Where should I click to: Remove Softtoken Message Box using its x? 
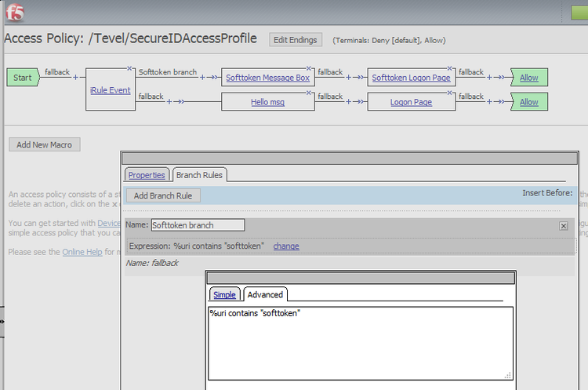[310, 68]
